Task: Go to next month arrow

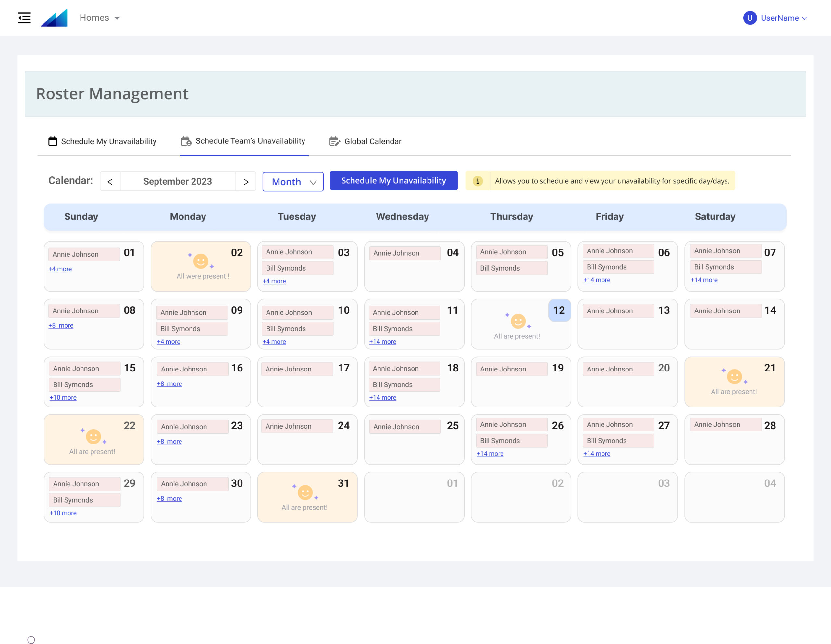Action: [246, 182]
